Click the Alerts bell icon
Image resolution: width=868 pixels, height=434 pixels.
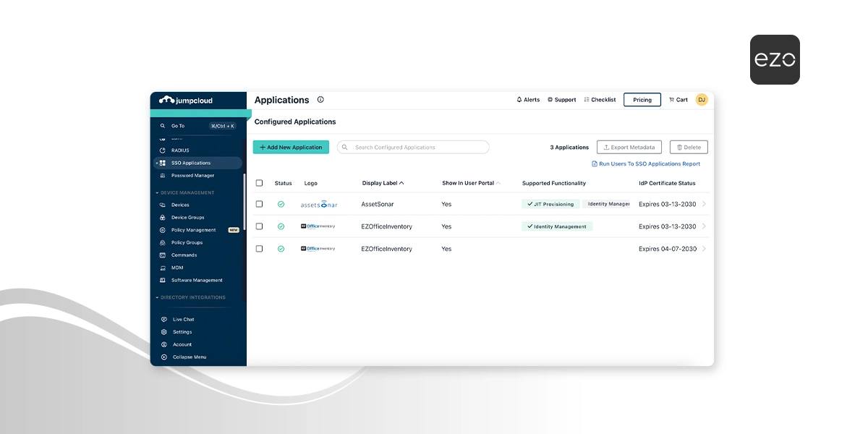[518, 99]
